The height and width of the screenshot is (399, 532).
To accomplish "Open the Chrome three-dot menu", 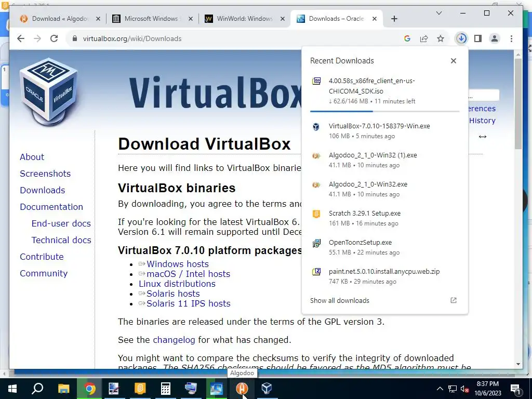I will pyautogui.click(x=511, y=38).
